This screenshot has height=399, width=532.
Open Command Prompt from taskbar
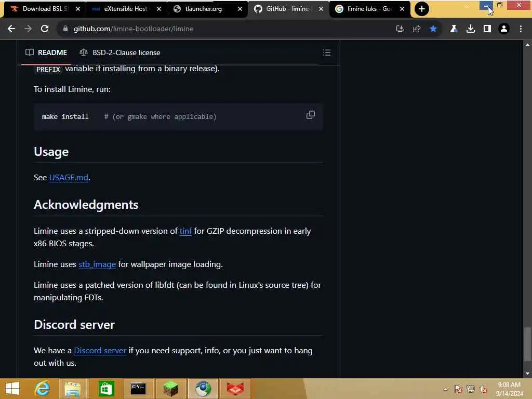pyautogui.click(x=138, y=389)
